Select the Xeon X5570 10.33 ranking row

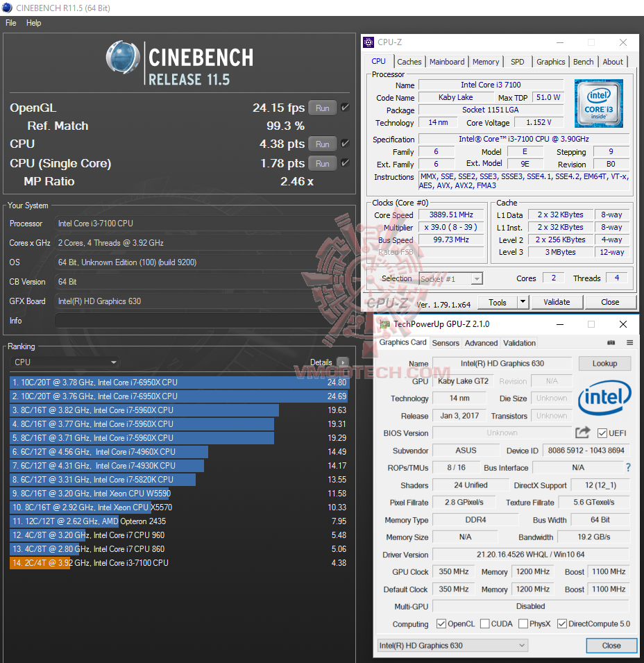[x=180, y=507]
